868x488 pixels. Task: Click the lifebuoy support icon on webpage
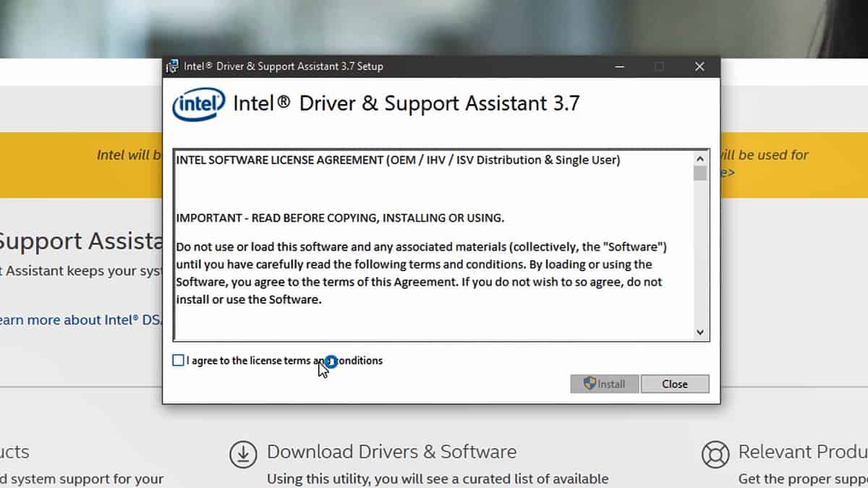[715, 455]
